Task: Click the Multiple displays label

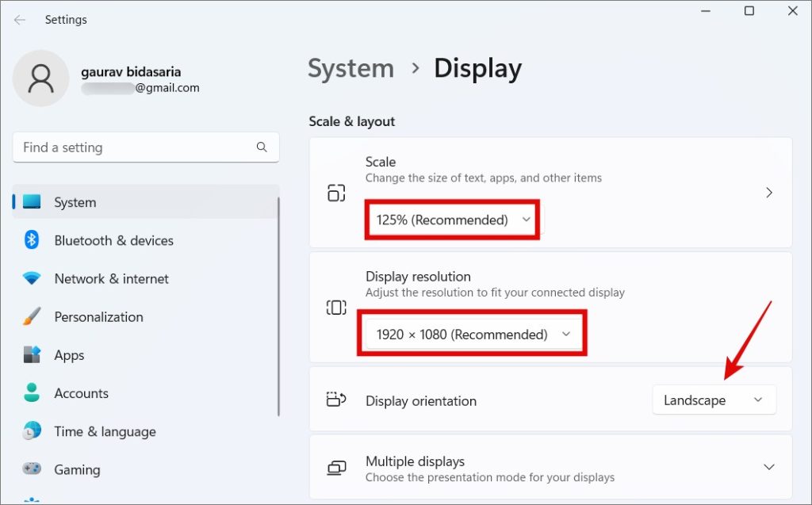Action: click(x=415, y=461)
